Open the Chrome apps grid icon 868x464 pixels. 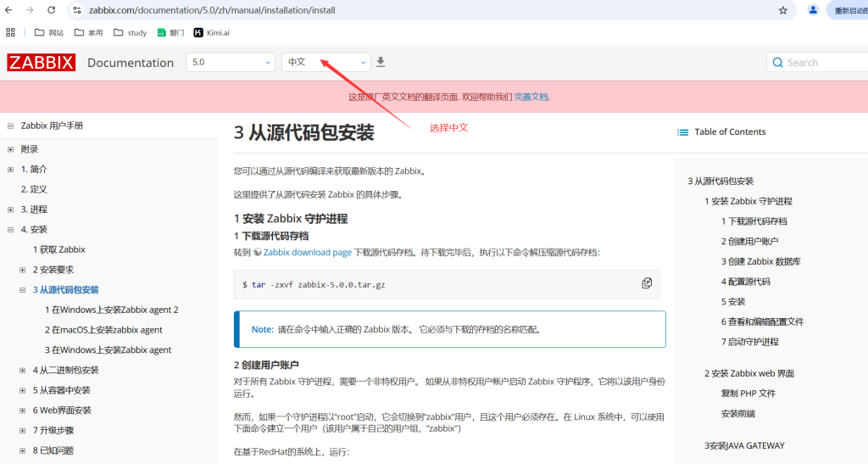pos(11,32)
